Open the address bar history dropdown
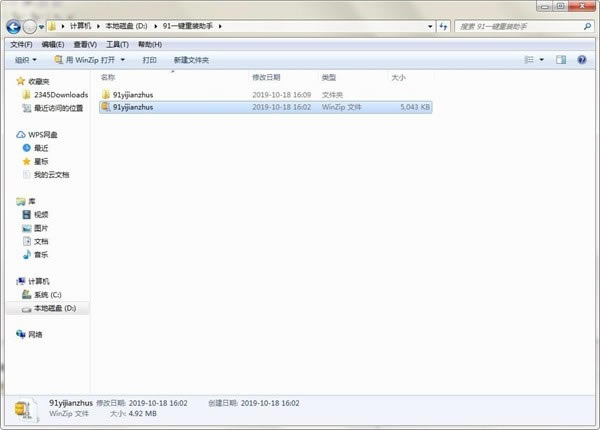Viewport: 600px width, 430px height. click(x=430, y=26)
